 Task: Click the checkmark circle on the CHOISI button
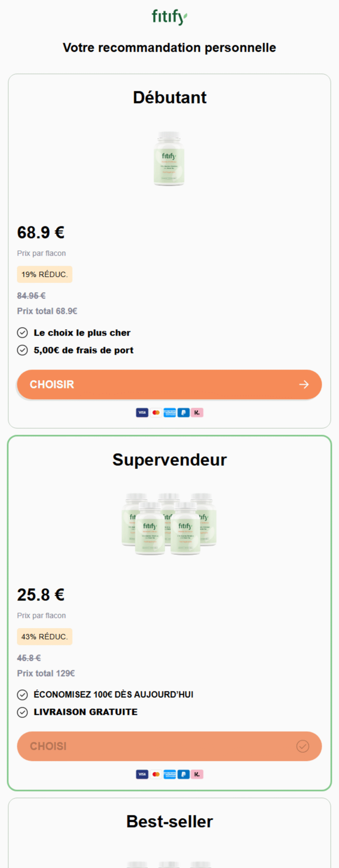(302, 746)
